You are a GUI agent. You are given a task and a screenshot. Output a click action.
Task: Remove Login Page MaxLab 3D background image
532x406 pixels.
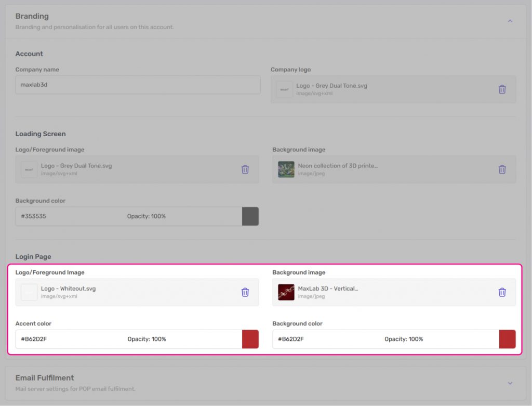tap(502, 292)
